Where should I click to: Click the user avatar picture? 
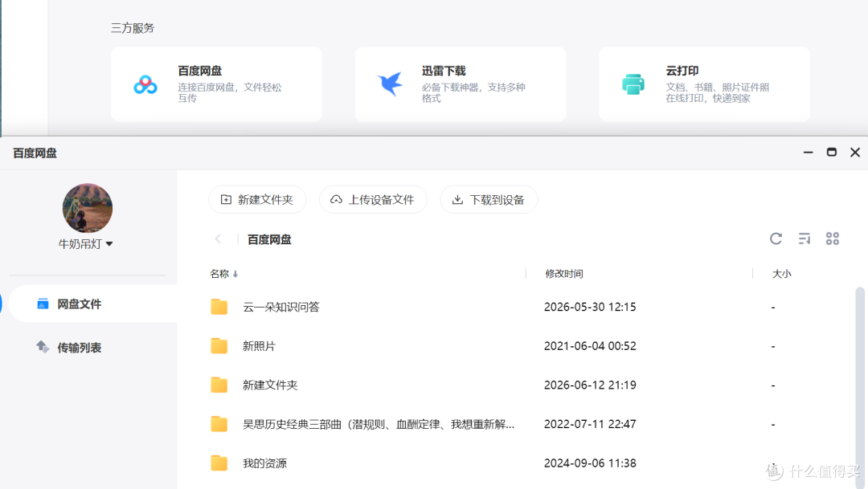[x=88, y=208]
